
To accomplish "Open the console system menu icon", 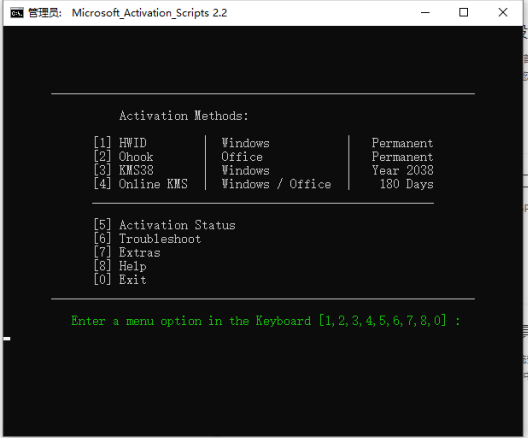I will click(17, 13).
